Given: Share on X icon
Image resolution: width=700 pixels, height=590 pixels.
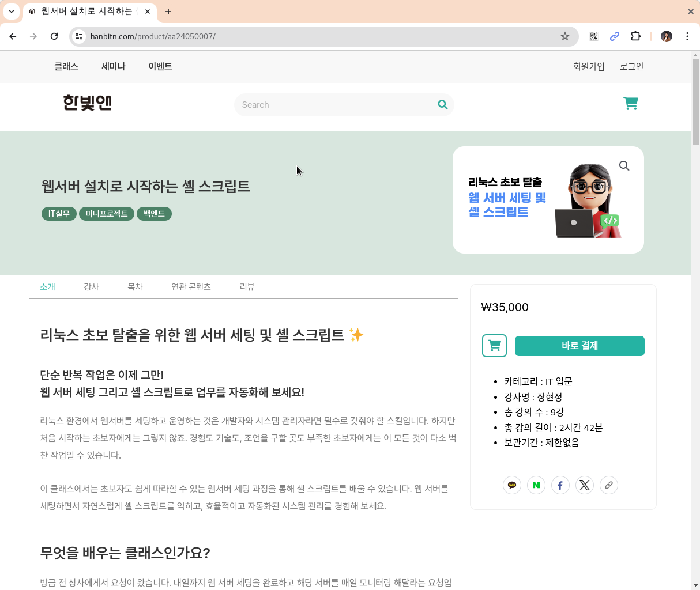Looking at the screenshot, I should 585,485.
